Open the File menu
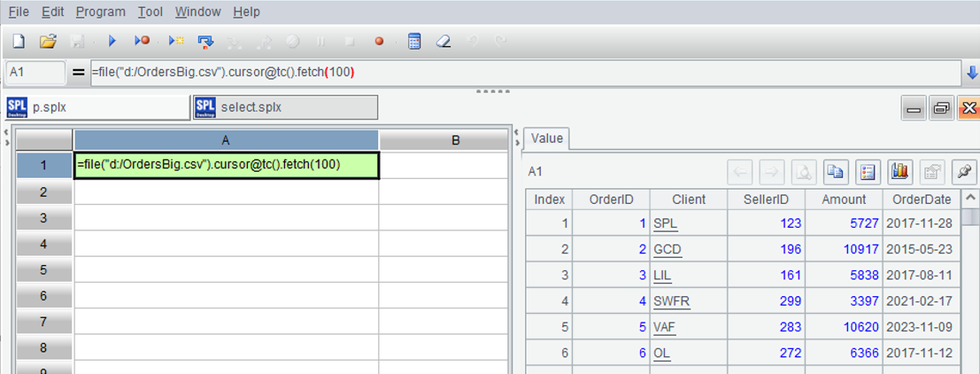The width and height of the screenshot is (980, 374). 19,12
